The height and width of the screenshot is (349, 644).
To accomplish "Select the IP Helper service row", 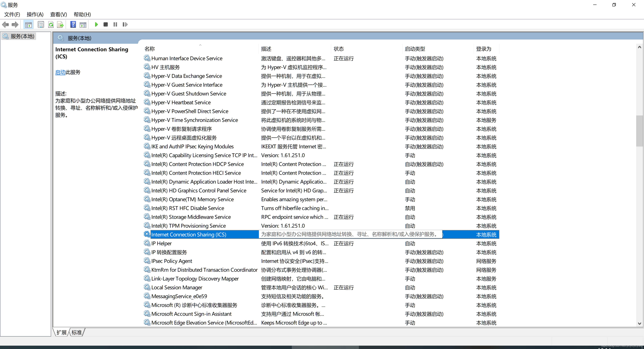I will point(162,243).
